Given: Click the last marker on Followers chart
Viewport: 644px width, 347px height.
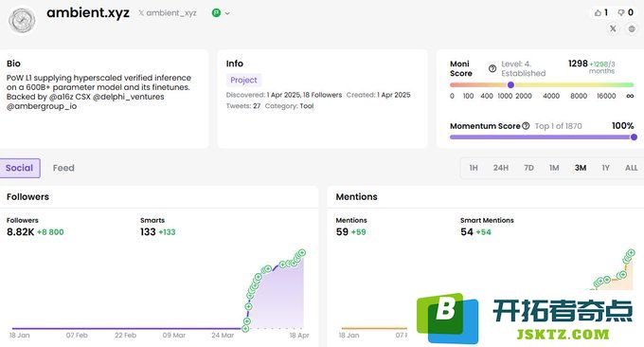Looking at the screenshot, I should tap(302, 252).
